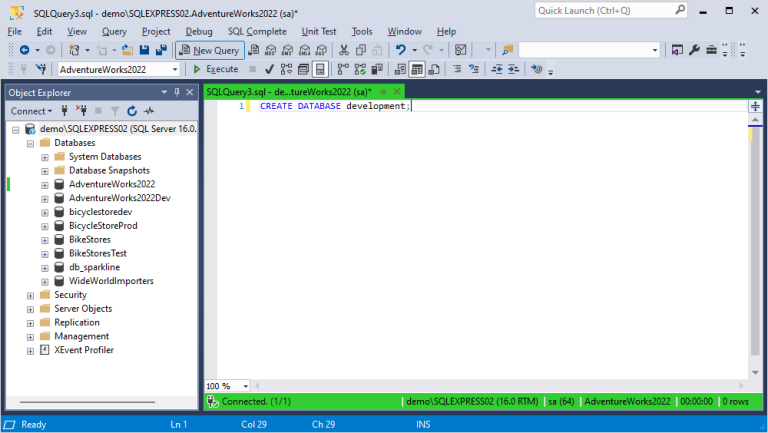Click the Cut scissors icon

pos(343,50)
